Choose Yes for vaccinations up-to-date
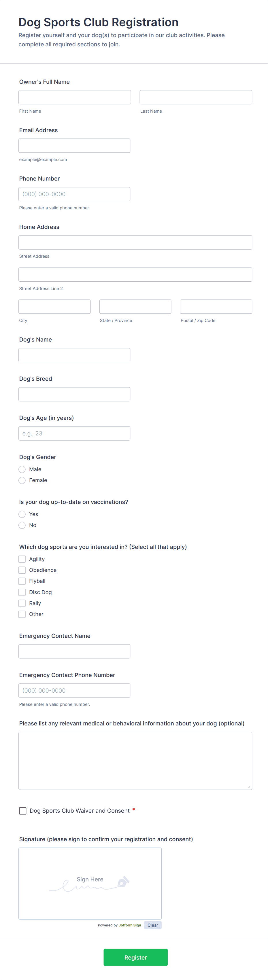 click(x=22, y=514)
